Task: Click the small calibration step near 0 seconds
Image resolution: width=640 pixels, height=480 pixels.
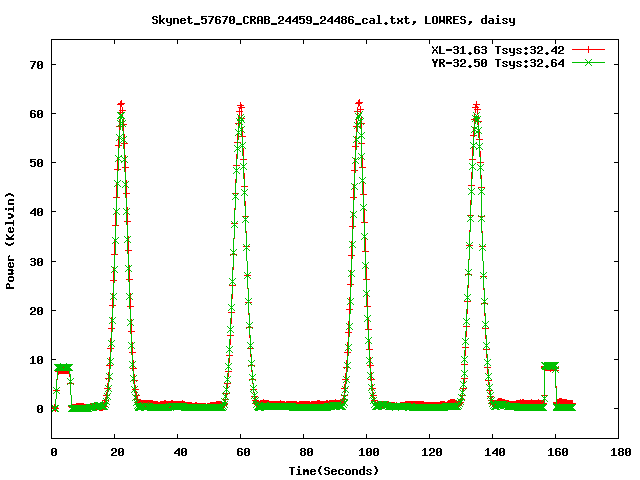Action: (x=63, y=369)
